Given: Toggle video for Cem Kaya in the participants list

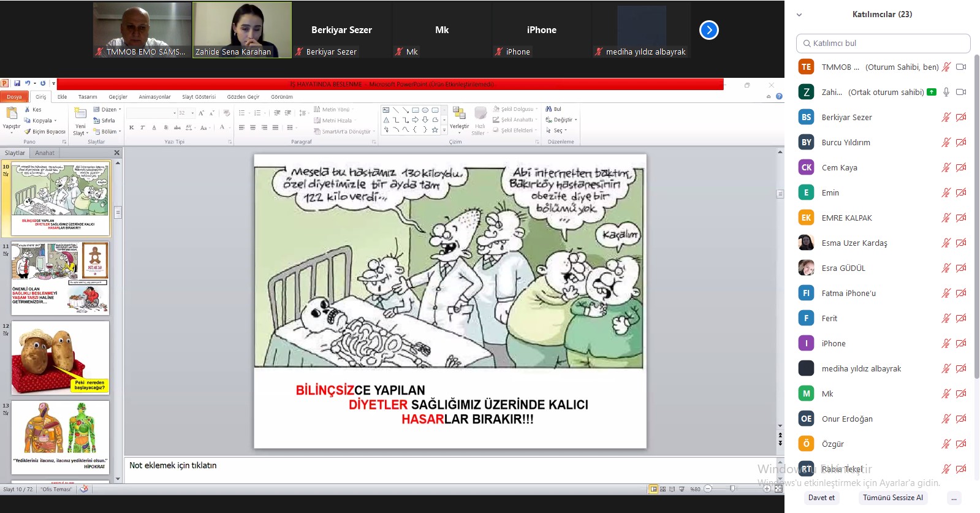Looking at the screenshot, I should [x=961, y=167].
